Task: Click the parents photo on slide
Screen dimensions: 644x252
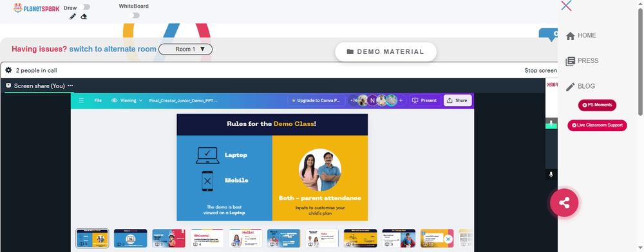Action: click(320, 170)
